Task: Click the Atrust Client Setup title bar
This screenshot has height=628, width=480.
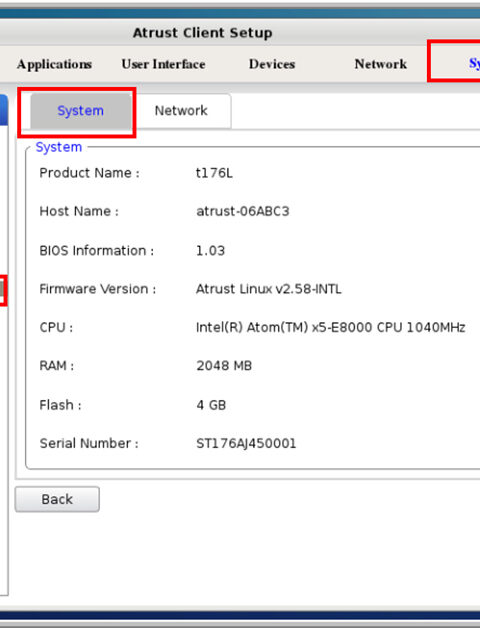Action: (x=202, y=32)
